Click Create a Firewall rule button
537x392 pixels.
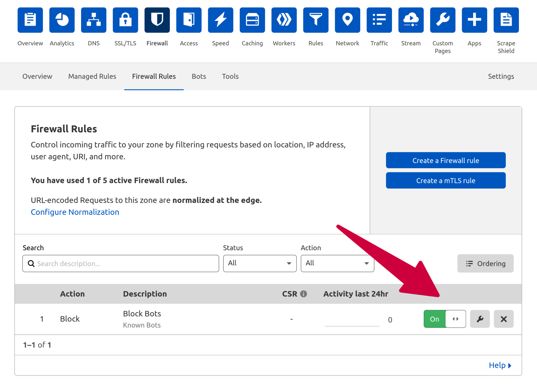(446, 160)
